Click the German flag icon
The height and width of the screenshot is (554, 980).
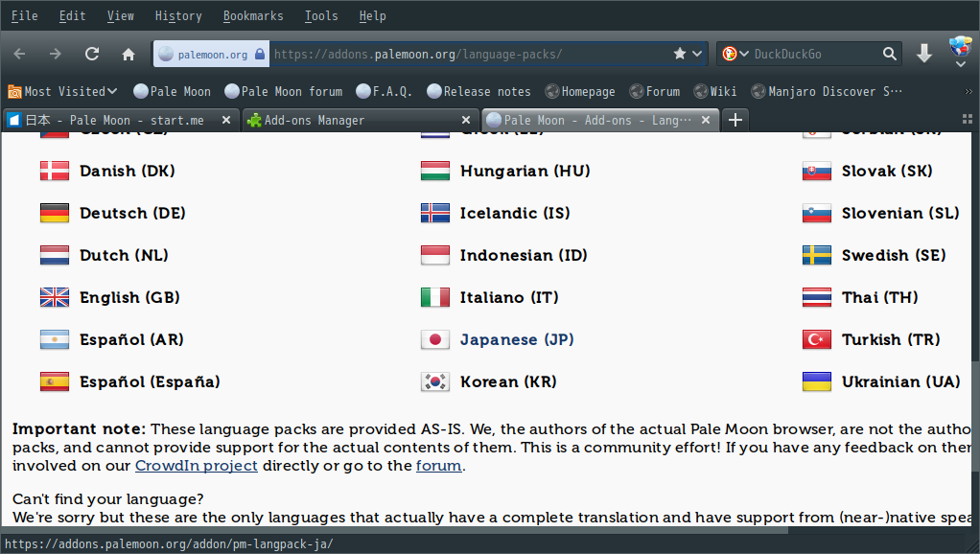point(55,213)
